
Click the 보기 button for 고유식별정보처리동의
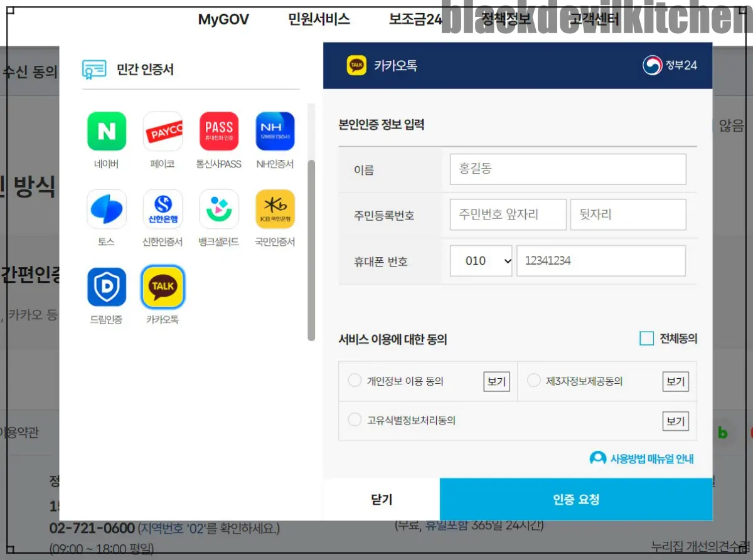click(x=676, y=420)
